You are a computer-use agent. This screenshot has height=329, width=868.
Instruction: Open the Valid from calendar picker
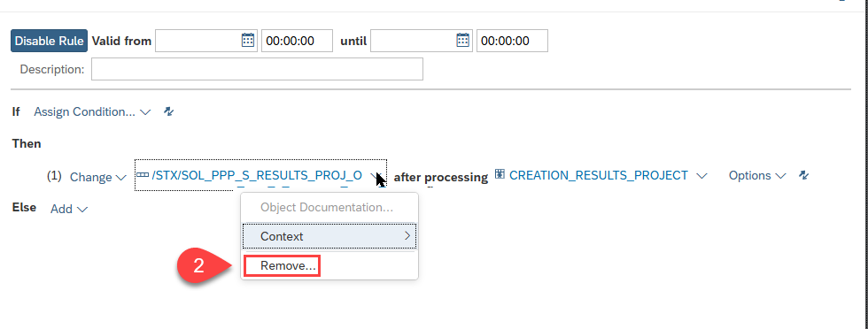[x=248, y=41]
